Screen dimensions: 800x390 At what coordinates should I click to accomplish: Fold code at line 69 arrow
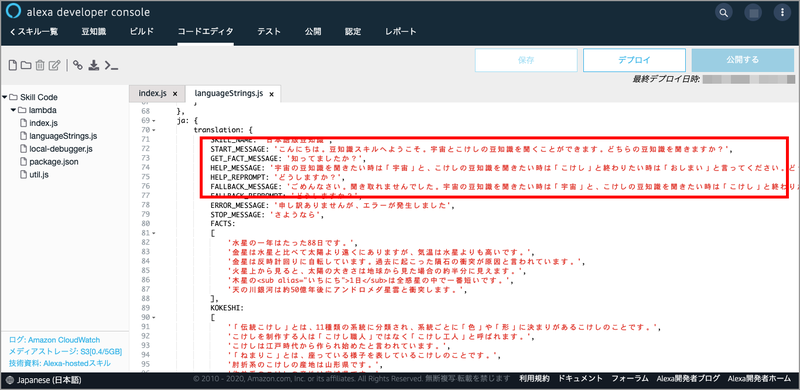pyautogui.click(x=154, y=121)
